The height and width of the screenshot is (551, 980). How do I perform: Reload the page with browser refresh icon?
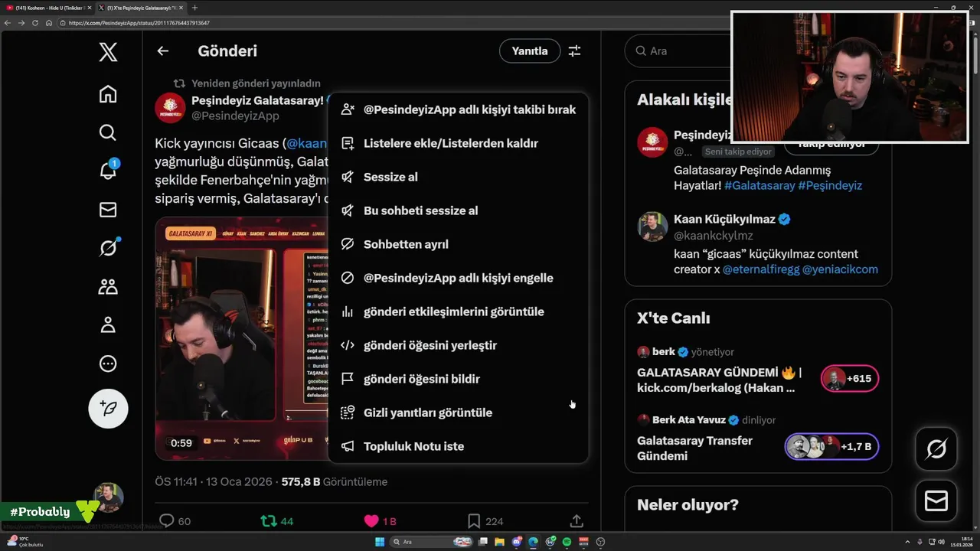pos(34,23)
